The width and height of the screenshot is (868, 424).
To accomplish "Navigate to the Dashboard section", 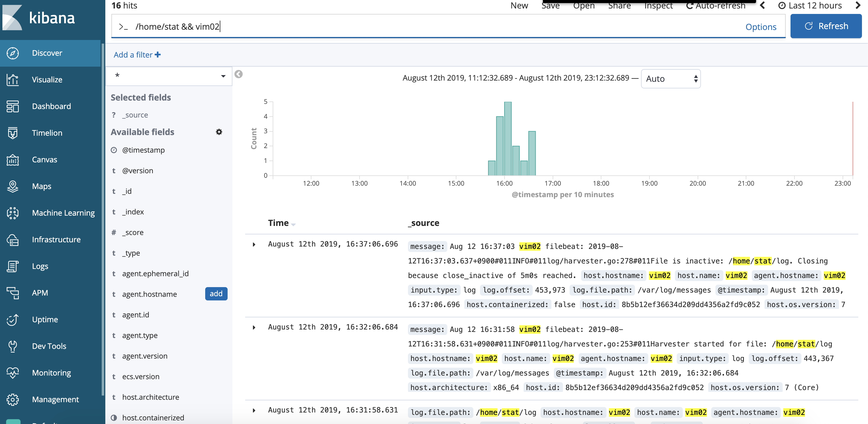I will 51,106.
